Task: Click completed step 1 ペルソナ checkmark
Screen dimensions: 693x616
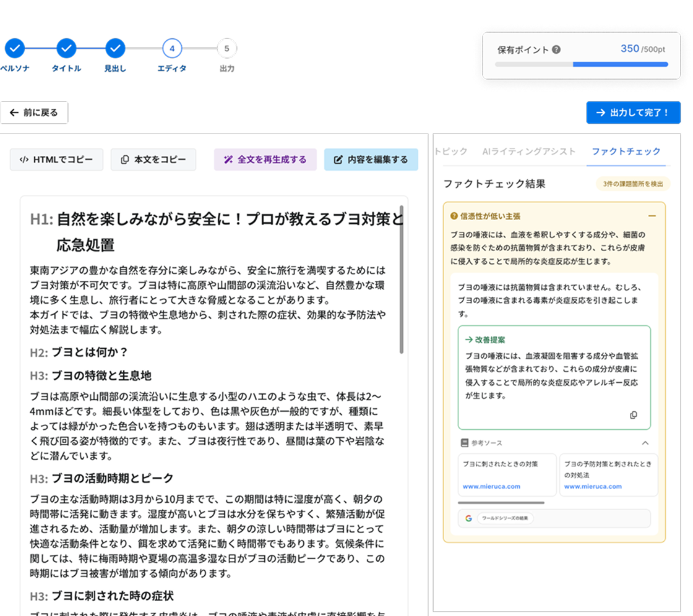Action: click(x=15, y=48)
